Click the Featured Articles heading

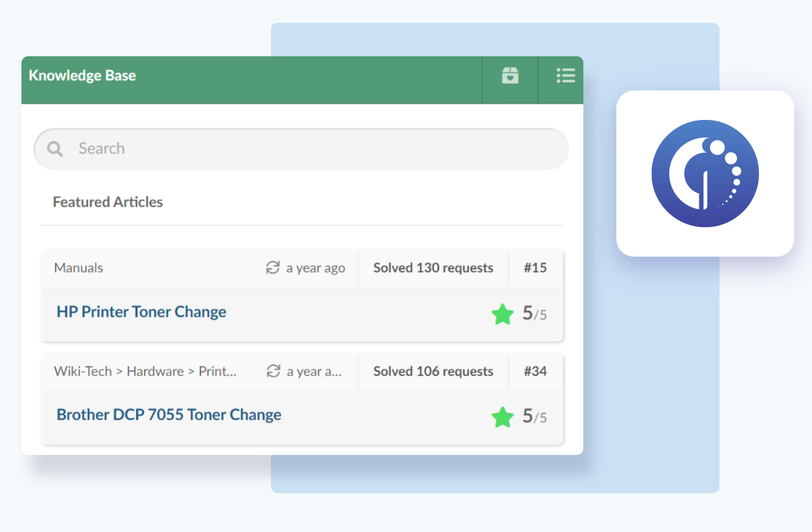[108, 202]
